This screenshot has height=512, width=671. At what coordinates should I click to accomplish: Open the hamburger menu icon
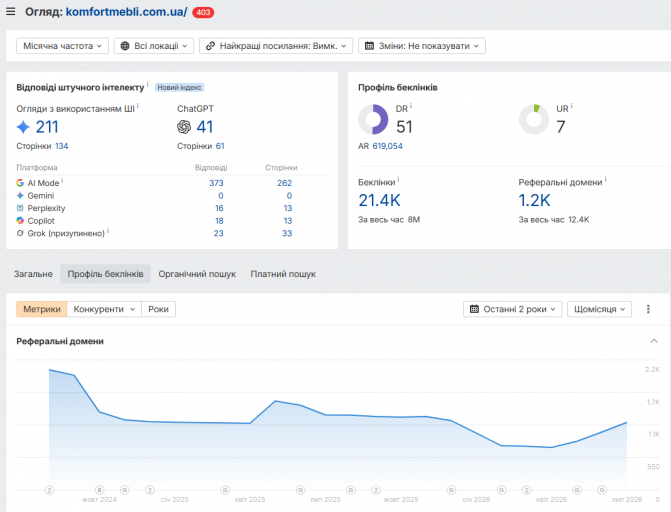11,12
